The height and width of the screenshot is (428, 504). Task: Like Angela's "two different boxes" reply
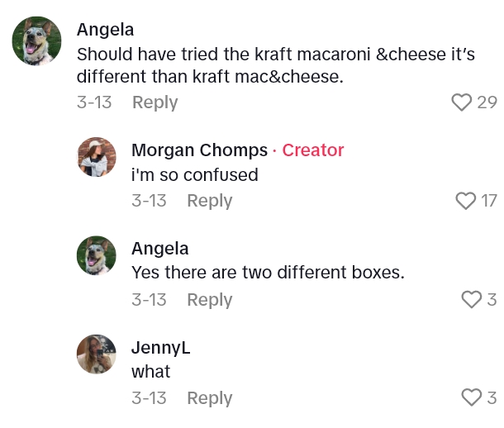click(472, 300)
